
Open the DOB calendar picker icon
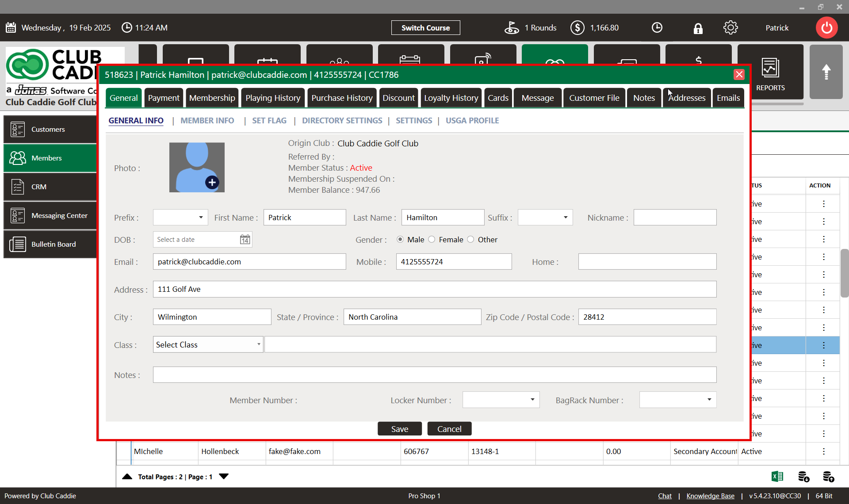(x=245, y=240)
